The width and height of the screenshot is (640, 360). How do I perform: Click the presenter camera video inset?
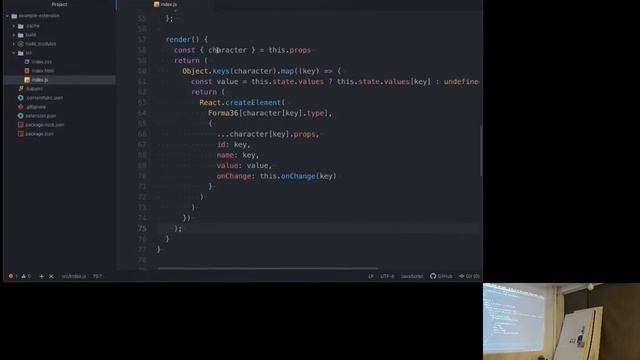(x=561, y=321)
